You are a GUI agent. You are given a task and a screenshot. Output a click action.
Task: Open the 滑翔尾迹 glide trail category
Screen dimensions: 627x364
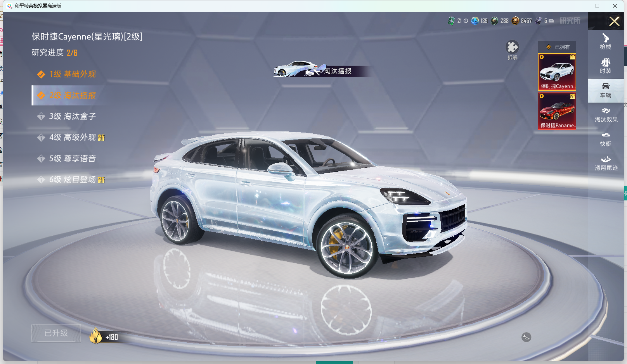coord(606,163)
